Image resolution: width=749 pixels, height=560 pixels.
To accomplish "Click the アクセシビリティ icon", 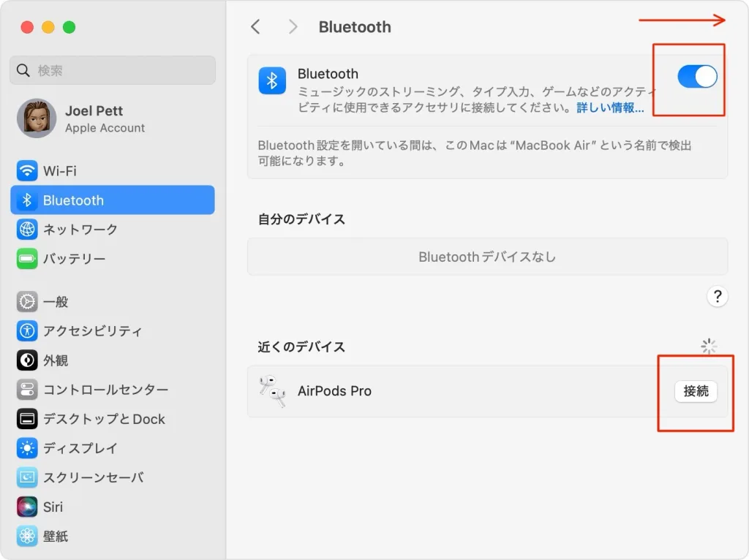I will 27,331.
